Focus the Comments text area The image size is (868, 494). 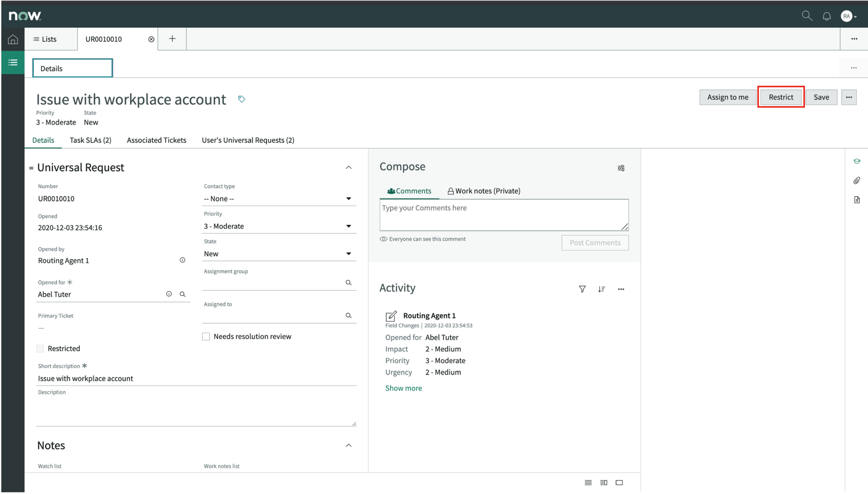504,215
